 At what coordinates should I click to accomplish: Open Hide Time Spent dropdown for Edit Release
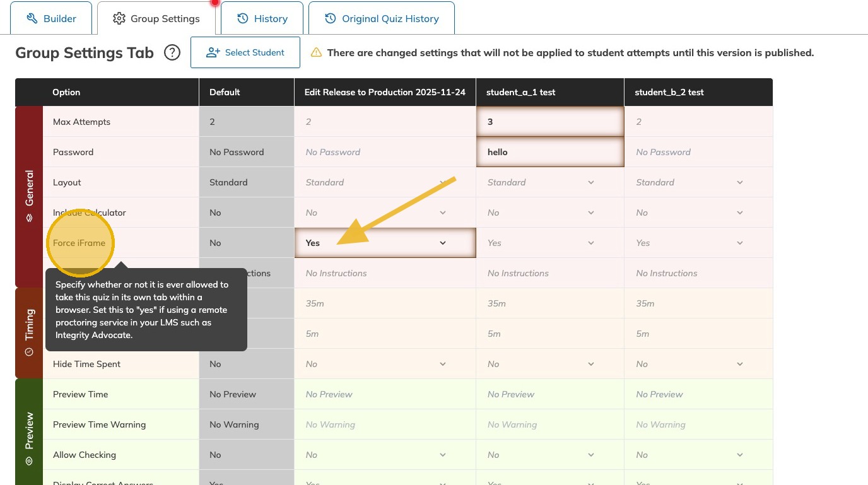(x=385, y=364)
